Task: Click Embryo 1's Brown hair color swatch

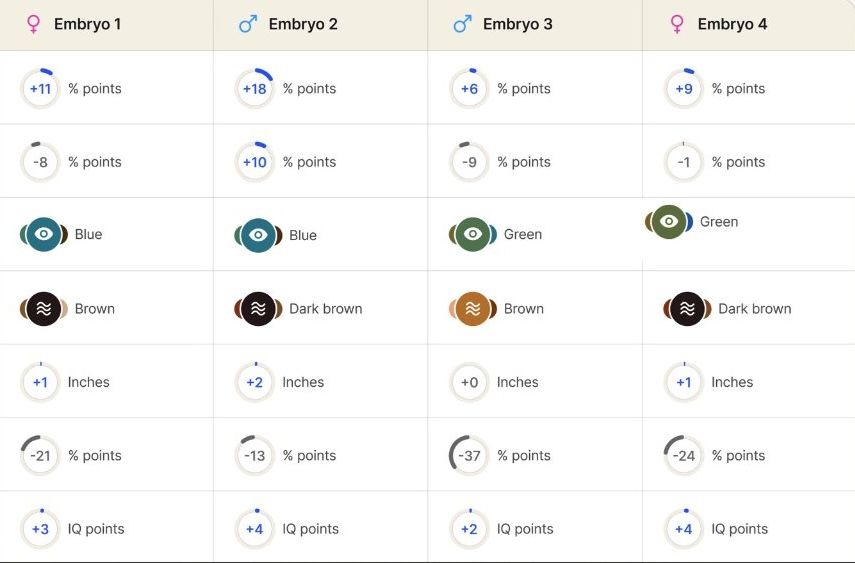Action: pyautogui.click(x=43, y=309)
